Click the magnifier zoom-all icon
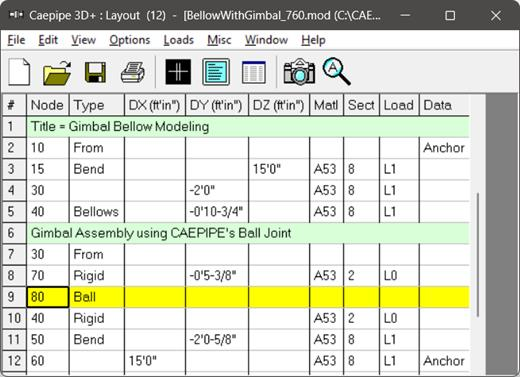 click(336, 71)
